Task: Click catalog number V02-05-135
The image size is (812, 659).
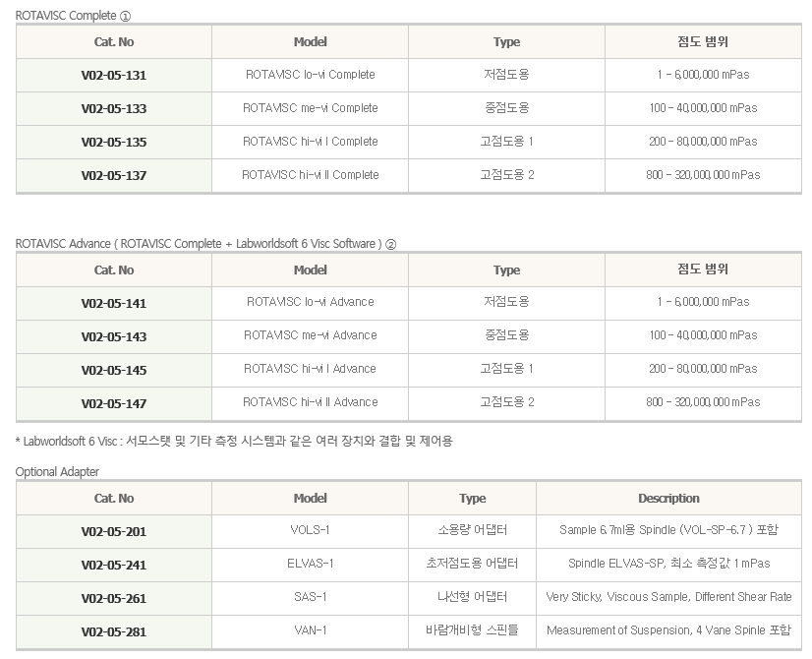Action: pos(113,142)
